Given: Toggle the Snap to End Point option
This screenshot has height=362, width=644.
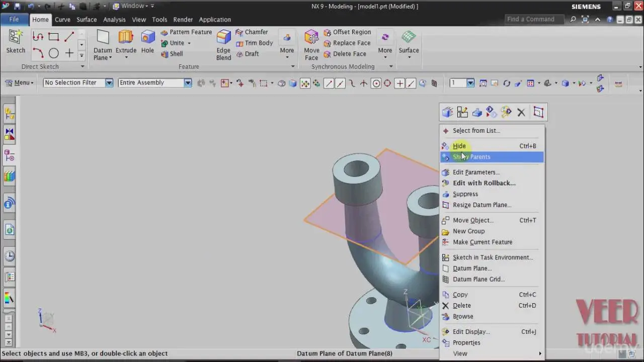Looking at the screenshot, I should tap(329, 83).
